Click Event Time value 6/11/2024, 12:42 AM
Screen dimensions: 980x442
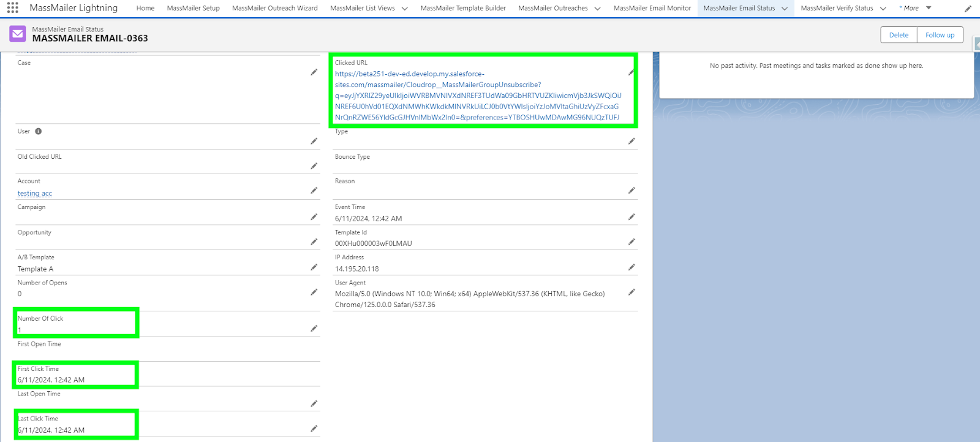tap(368, 218)
